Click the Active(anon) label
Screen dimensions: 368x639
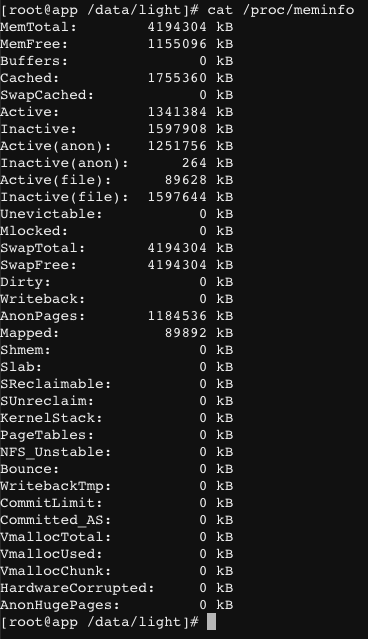pyautogui.click(x=55, y=146)
